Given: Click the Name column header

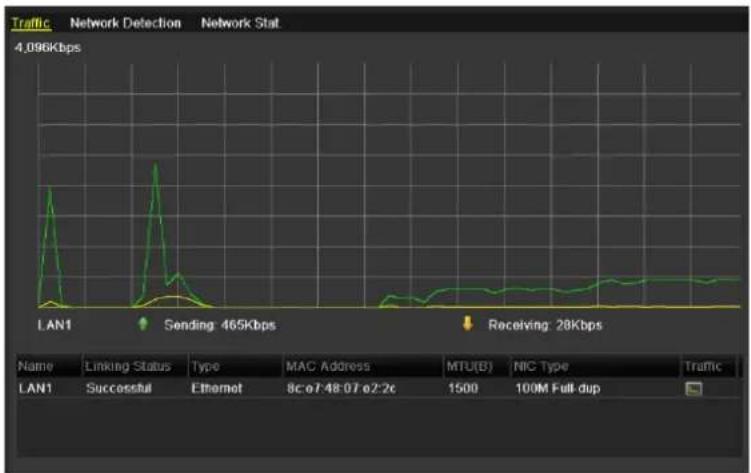Looking at the screenshot, I should 48,366.
